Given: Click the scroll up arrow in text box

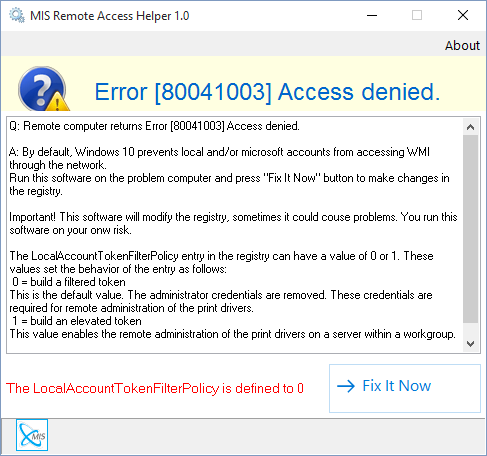Looking at the screenshot, I should click(x=470, y=127).
